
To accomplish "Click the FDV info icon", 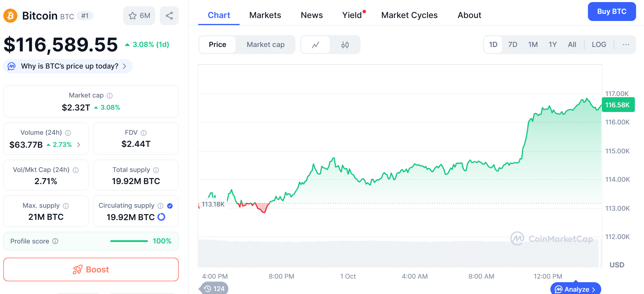I will pos(144,133).
